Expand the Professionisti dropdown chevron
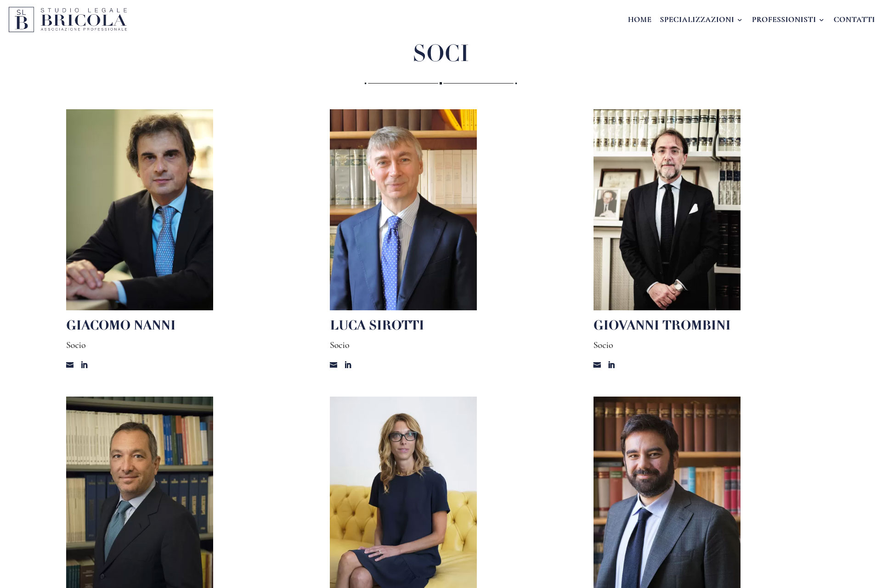The width and height of the screenshot is (882, 588). (821, 20)
